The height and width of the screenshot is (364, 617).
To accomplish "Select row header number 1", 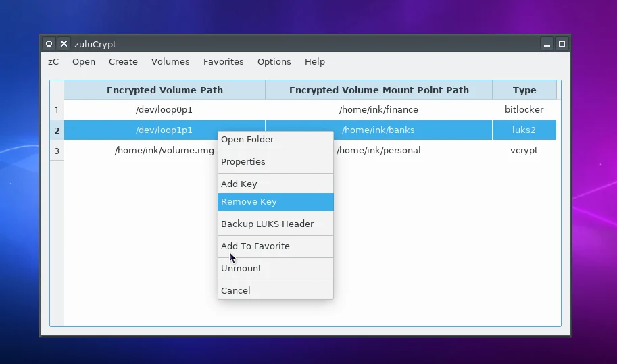I will pyautogui.click(x=57, y=110).
